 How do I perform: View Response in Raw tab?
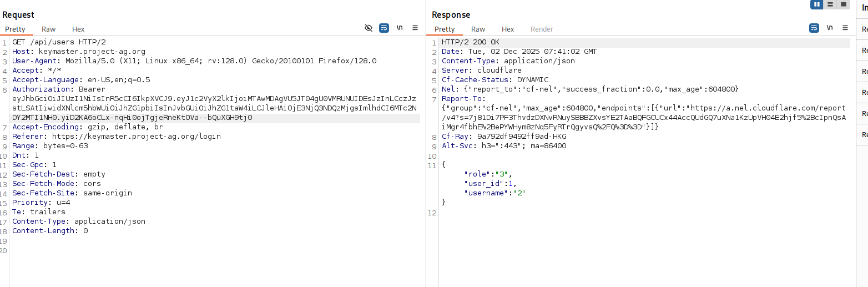click(x=478, y=29)
